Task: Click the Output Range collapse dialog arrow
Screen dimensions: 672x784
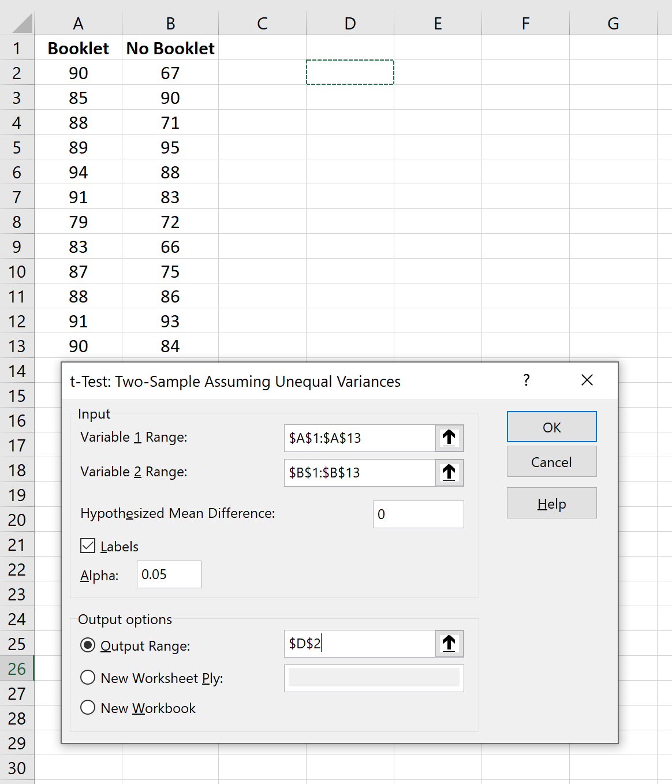Action: coord(449,643)
